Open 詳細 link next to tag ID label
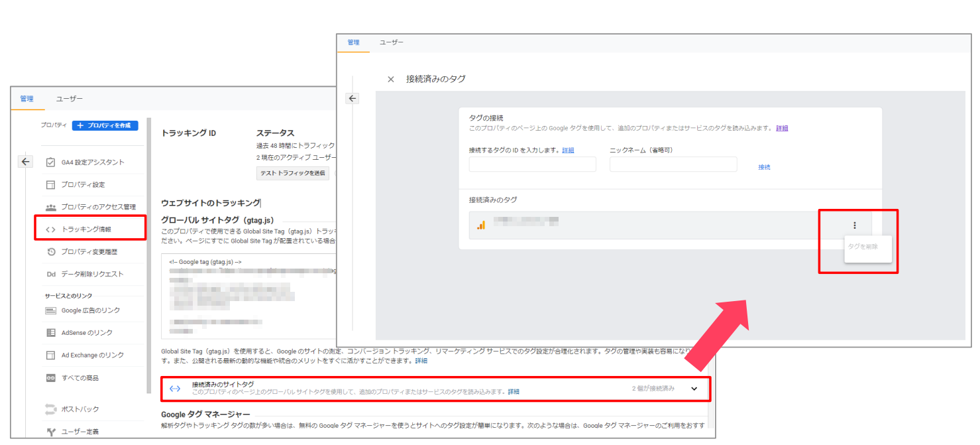Viewport: 980px width, 445px height. tap(568, 151)
